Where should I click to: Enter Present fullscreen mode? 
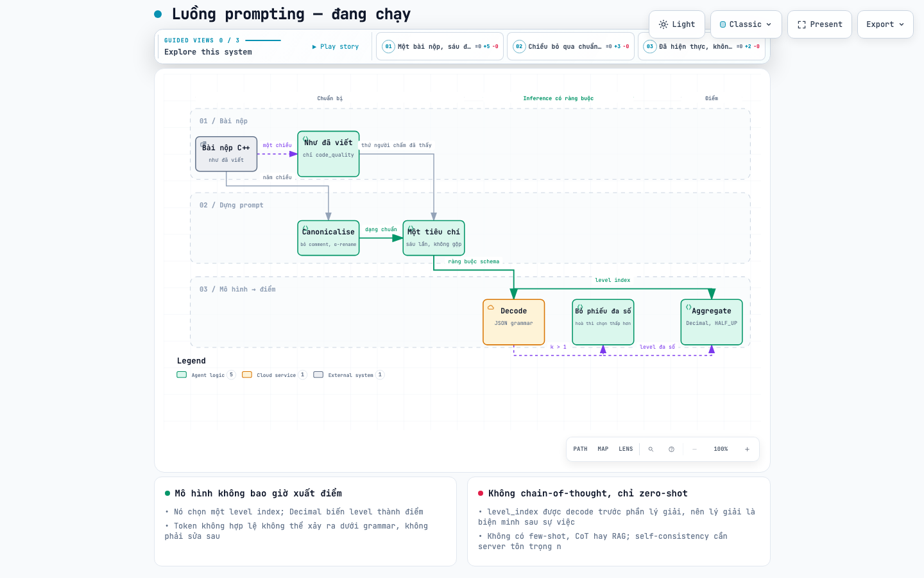click(820, 24)
